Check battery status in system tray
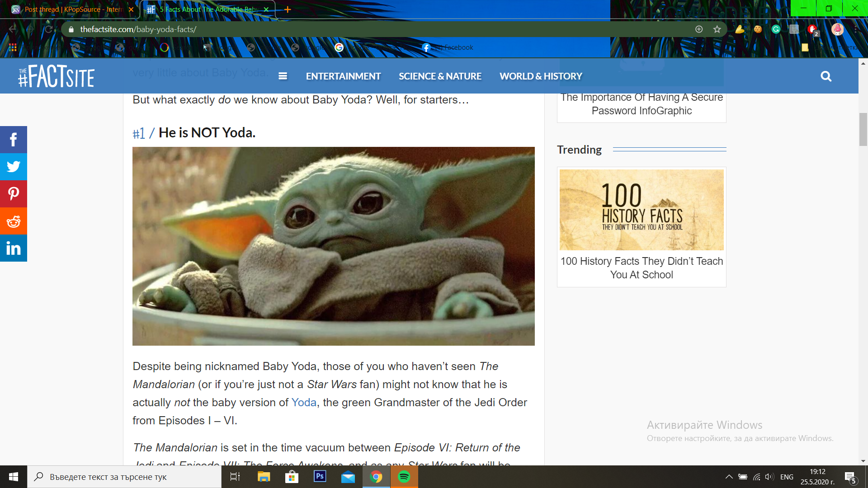868x488 pixels. click(x=743, y=477)
